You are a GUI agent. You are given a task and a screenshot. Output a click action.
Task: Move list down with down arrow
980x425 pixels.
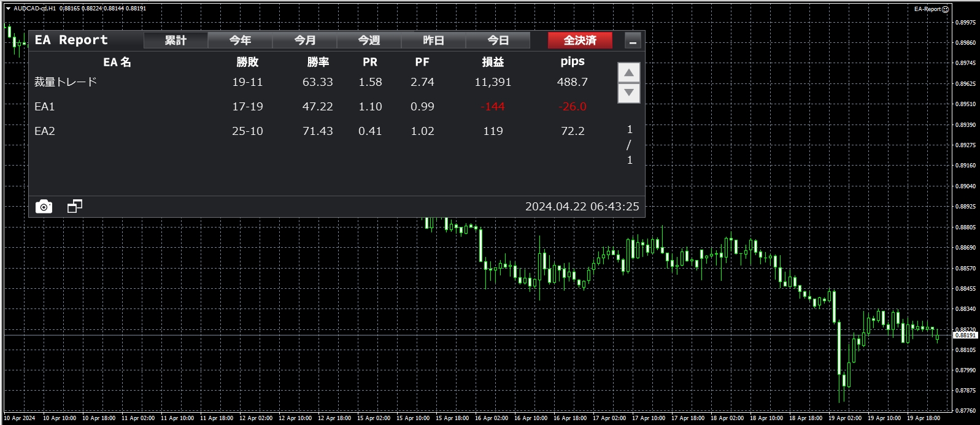pos(629,93)
